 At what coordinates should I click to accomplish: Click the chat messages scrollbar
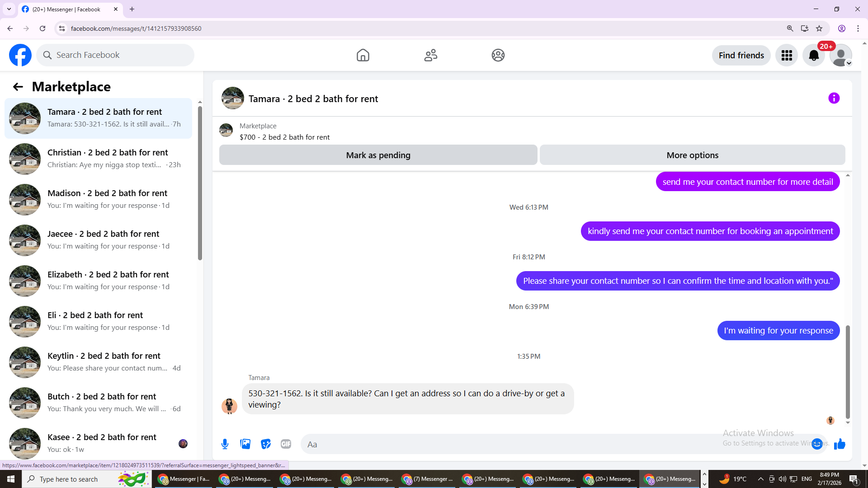pyautogui.click(x=848, y=371)
